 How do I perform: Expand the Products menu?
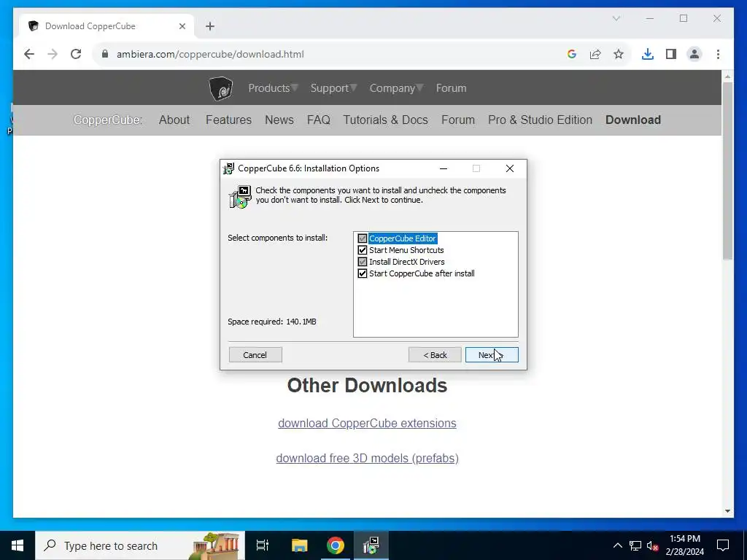coord(273,88)
